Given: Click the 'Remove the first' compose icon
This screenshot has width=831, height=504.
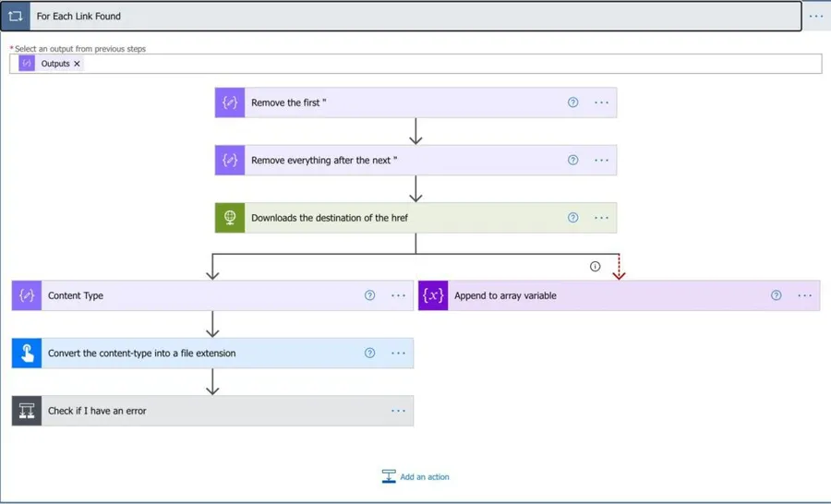Looking at the screenshot, I should 230,102.
